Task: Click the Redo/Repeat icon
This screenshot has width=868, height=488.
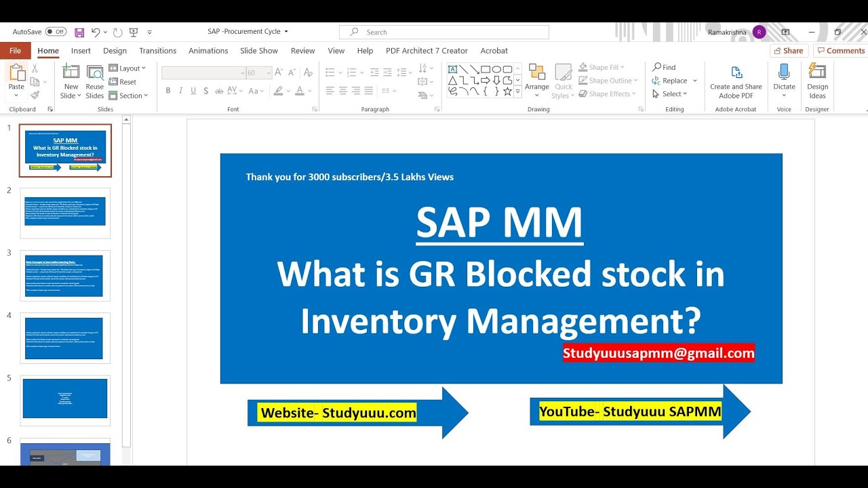Action: tap(118, 32)
